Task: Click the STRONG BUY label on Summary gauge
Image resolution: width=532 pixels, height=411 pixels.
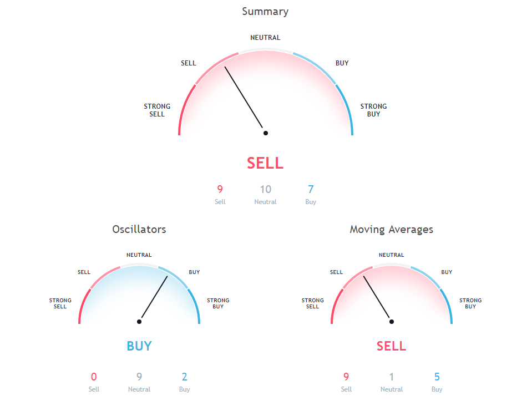Action: [373, 110]
